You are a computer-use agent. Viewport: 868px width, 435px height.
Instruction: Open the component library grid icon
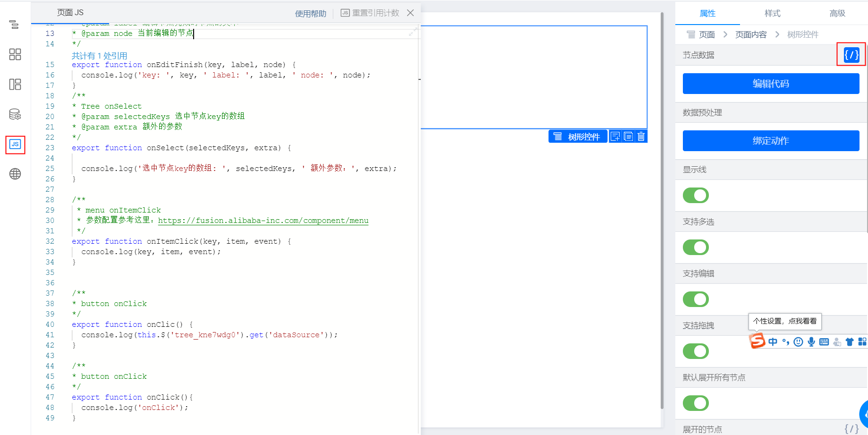tap(15, 54)
